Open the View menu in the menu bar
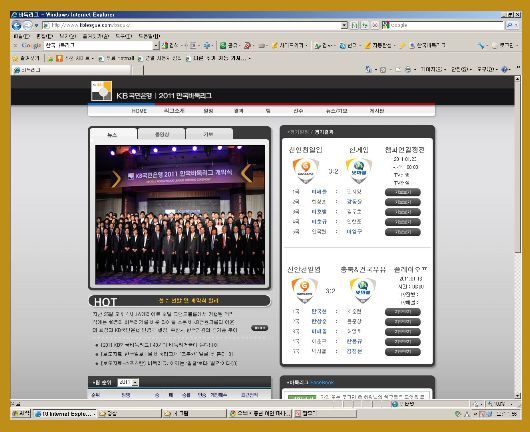 (x=67, y=36)
